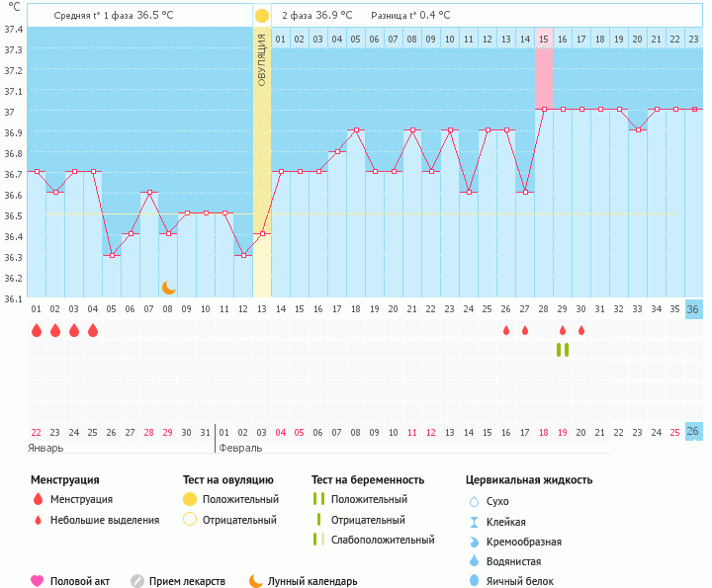Click the dry cervical fluid legend icon
The image size is (712, 588).
(474, 501)
